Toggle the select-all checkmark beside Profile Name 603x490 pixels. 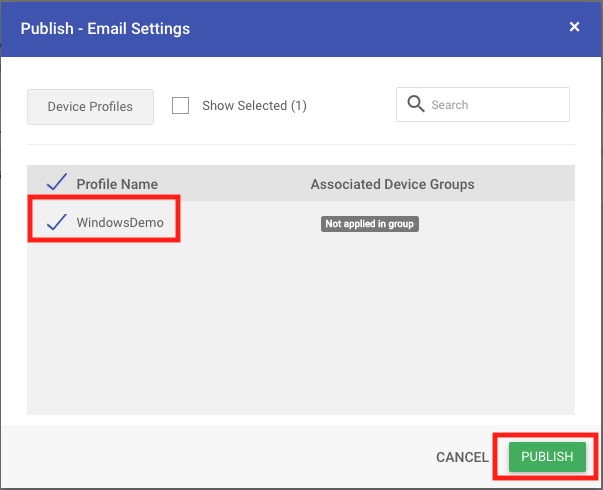point(57,182)
